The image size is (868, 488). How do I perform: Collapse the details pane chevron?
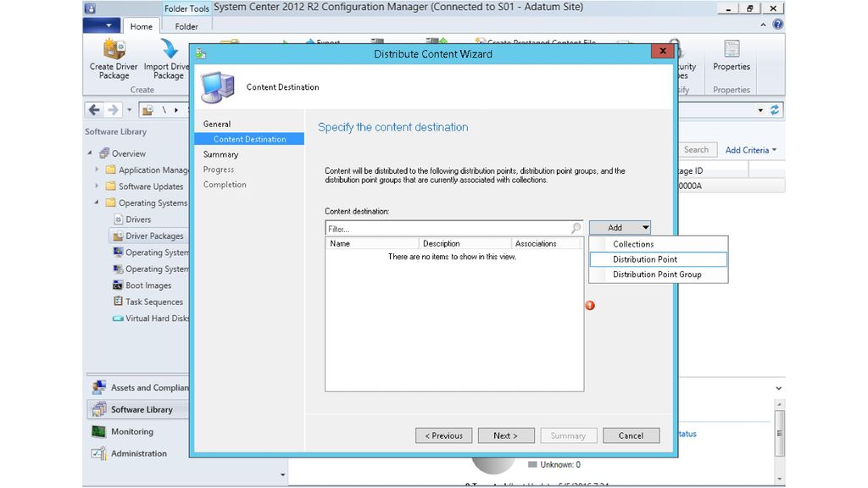tap(779, 388)
